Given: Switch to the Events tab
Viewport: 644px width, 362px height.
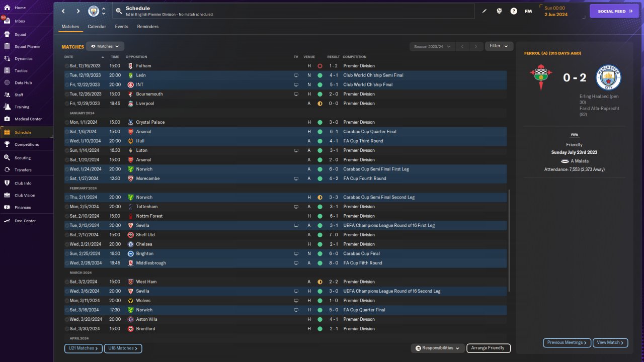Looking at the screenshot, I should [x=121, y=27].
